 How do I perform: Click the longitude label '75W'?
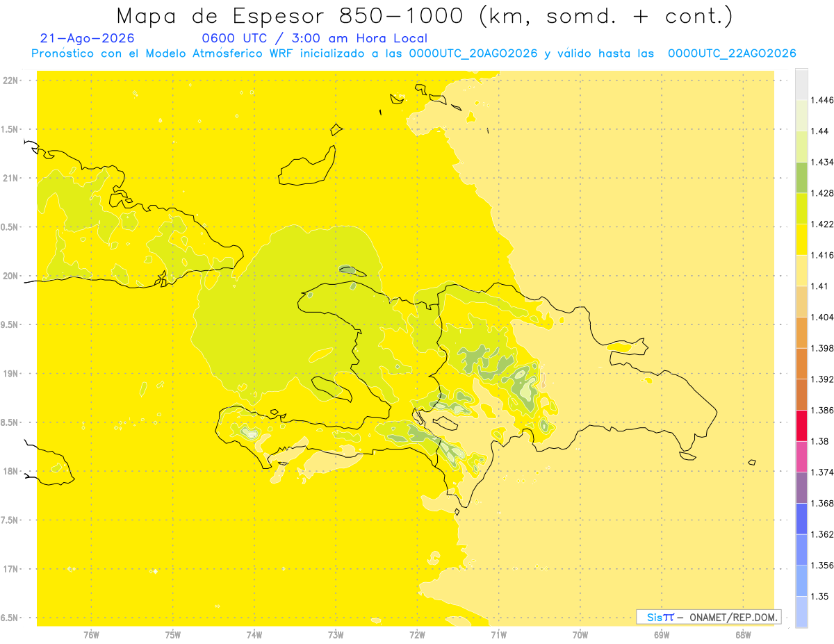point(173,635)
